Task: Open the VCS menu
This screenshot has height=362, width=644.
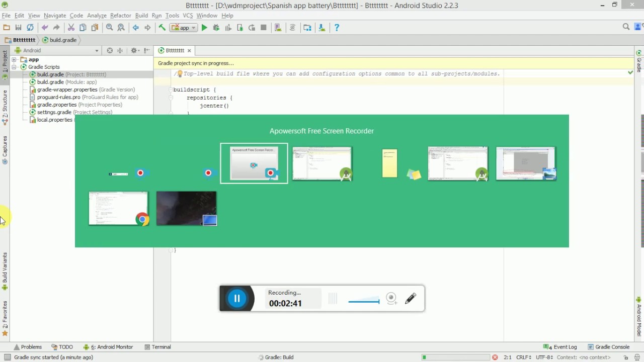Action: (x=188, y=16)
